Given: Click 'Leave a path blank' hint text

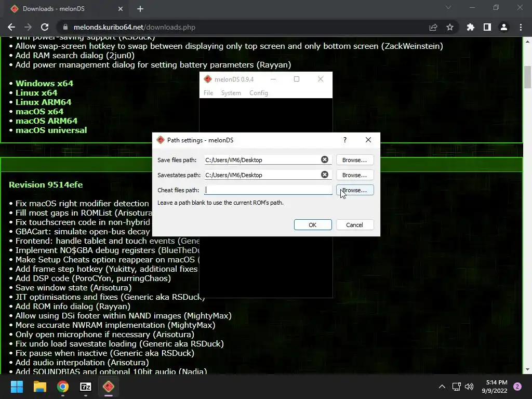Looking at the screenshot, I should 220,203.
